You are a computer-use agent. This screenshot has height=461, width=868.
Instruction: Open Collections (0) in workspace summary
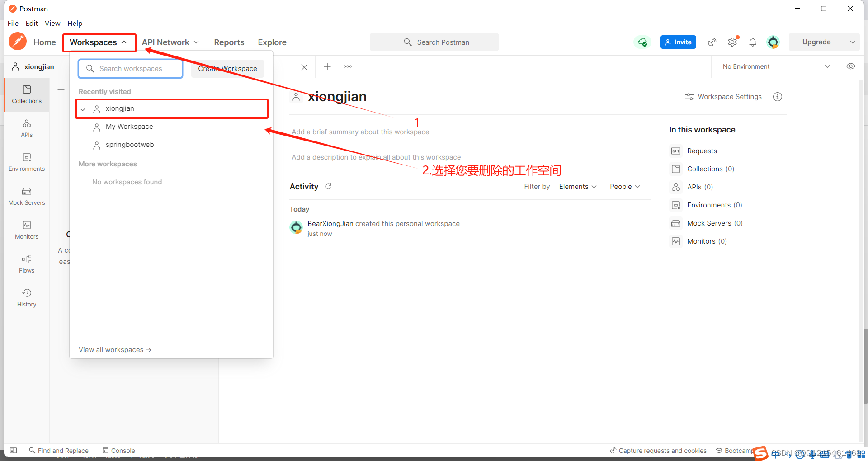pyautogui.click(x=710, y=169)
